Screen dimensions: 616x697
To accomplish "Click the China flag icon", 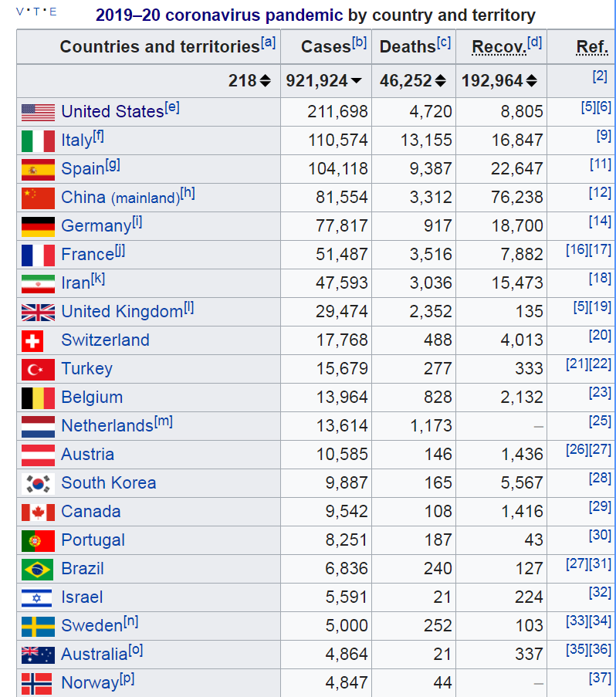I will pos(39,198).
